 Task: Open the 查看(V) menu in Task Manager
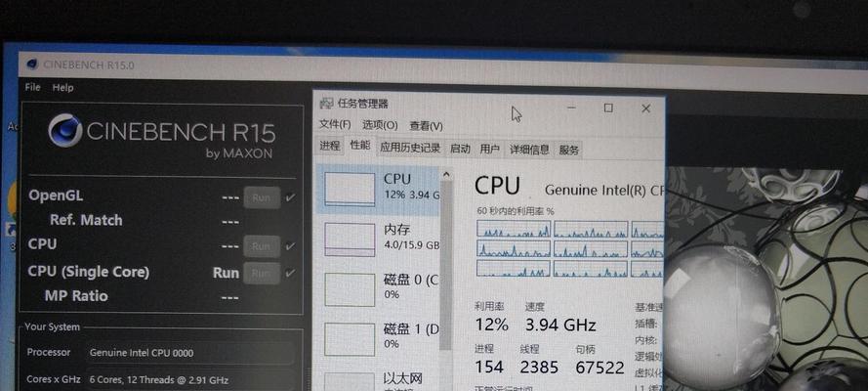(426, 126)
